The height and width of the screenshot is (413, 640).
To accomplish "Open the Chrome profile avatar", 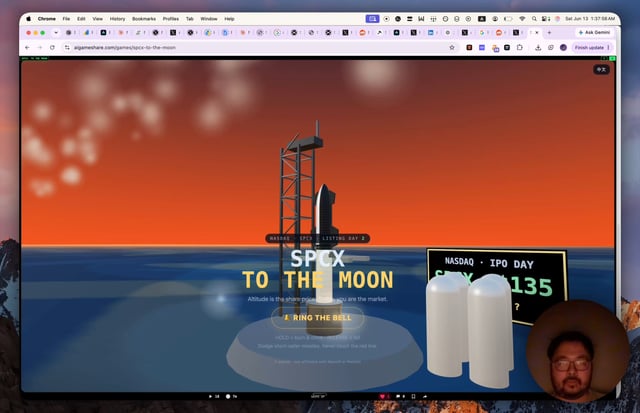I will coord(563,48).
